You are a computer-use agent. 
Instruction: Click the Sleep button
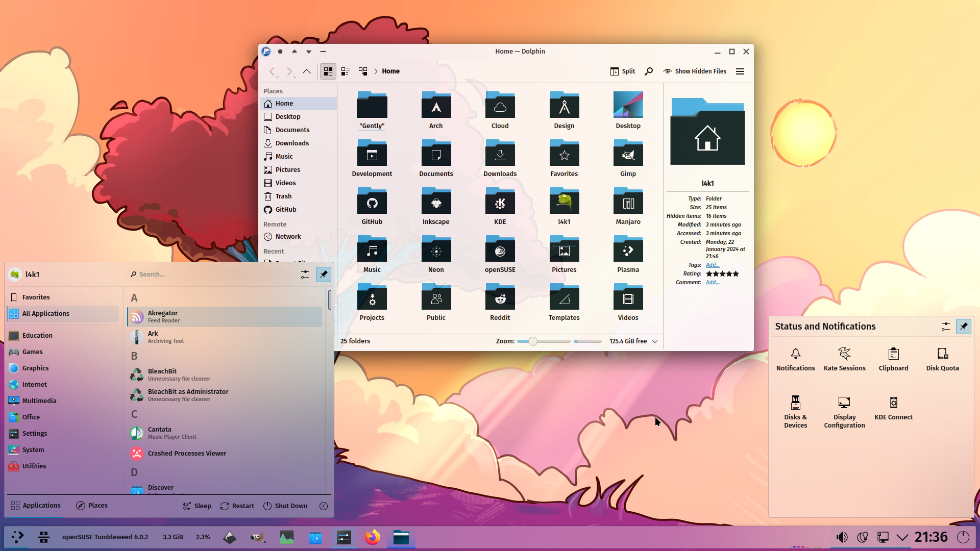point(197,506)
